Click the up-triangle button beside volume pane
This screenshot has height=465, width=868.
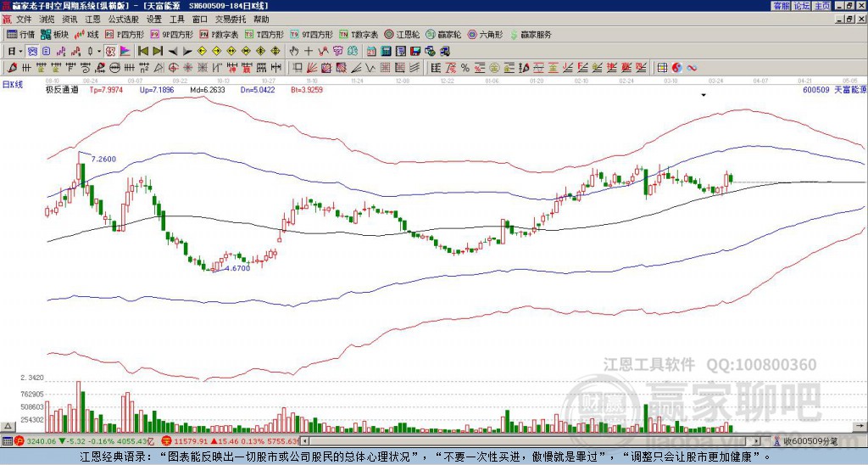(7, 426)
